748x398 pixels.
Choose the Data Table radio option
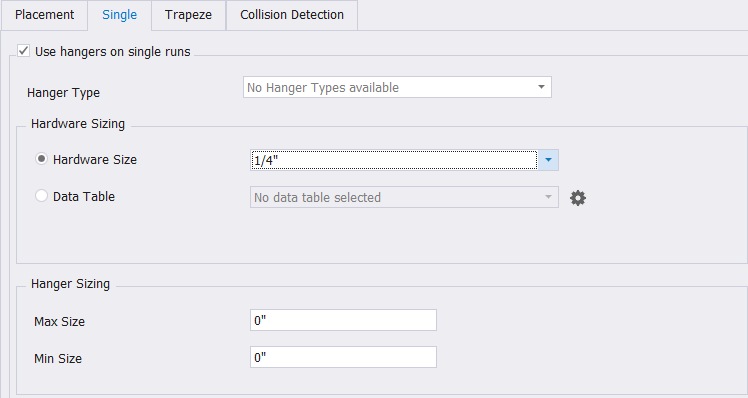[x=42, y=196]
